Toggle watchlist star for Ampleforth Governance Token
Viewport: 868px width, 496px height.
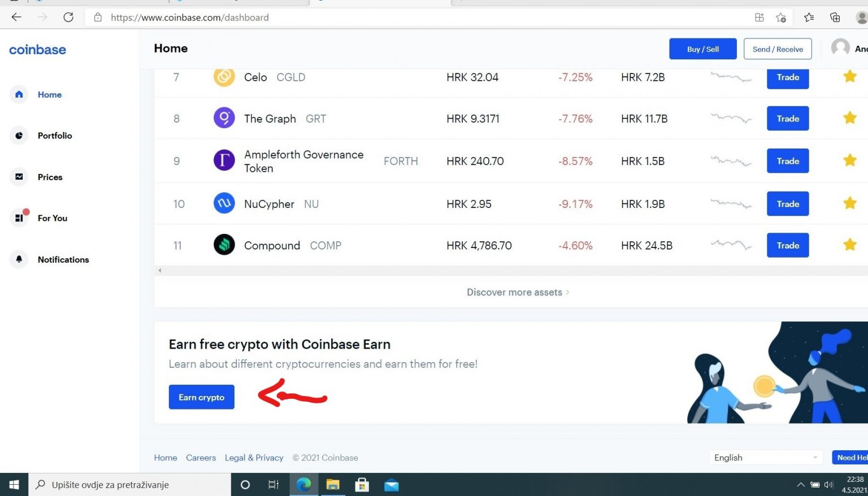pos(850,160)
